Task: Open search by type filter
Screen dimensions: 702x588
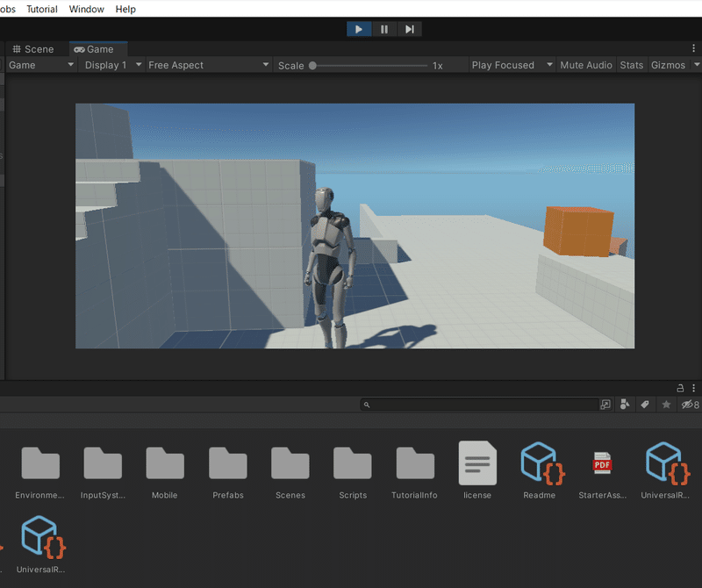Action: pos(625,405)
